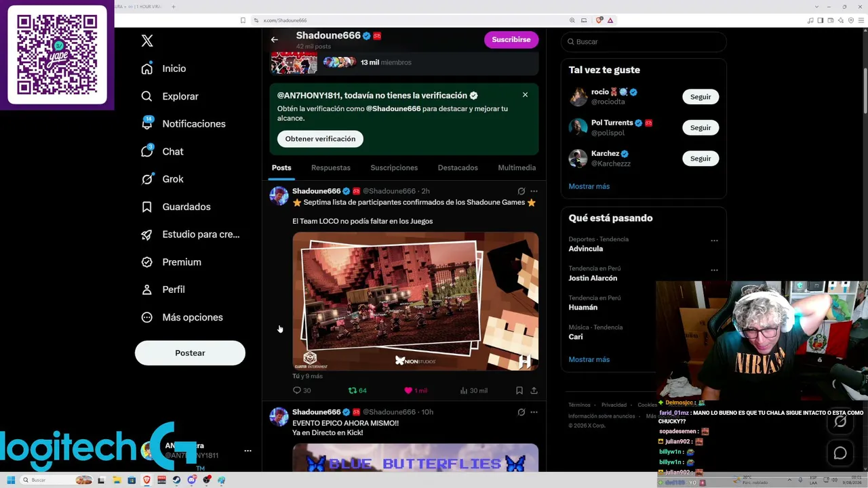
Task: Switch to the Destacados tab
Action: pos(458,167)
